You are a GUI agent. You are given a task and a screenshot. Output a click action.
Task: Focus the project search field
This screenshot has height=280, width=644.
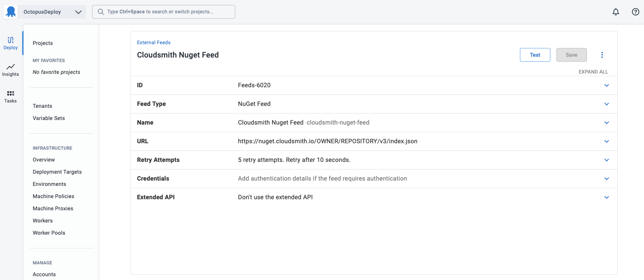coord(164,12)
